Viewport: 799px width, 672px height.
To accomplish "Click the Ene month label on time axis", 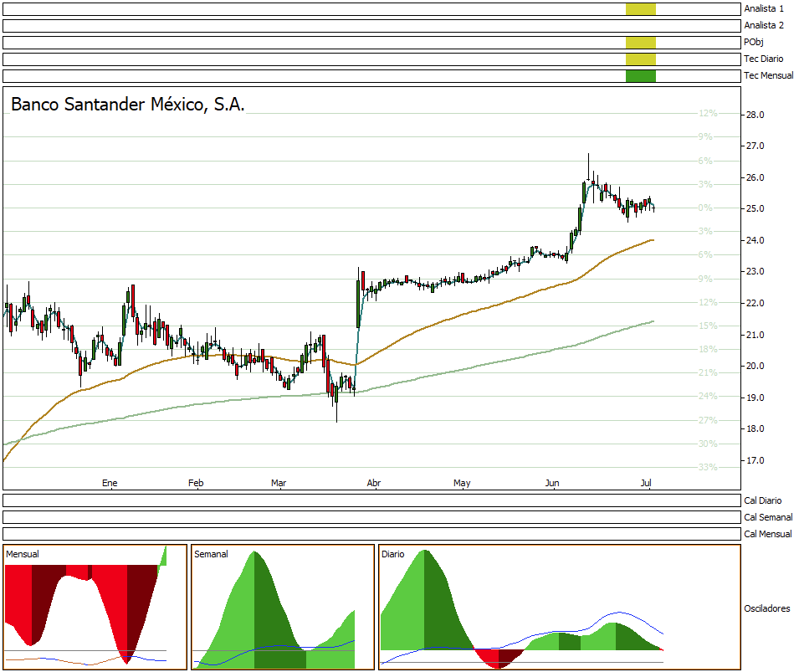I will click(110, 483).
